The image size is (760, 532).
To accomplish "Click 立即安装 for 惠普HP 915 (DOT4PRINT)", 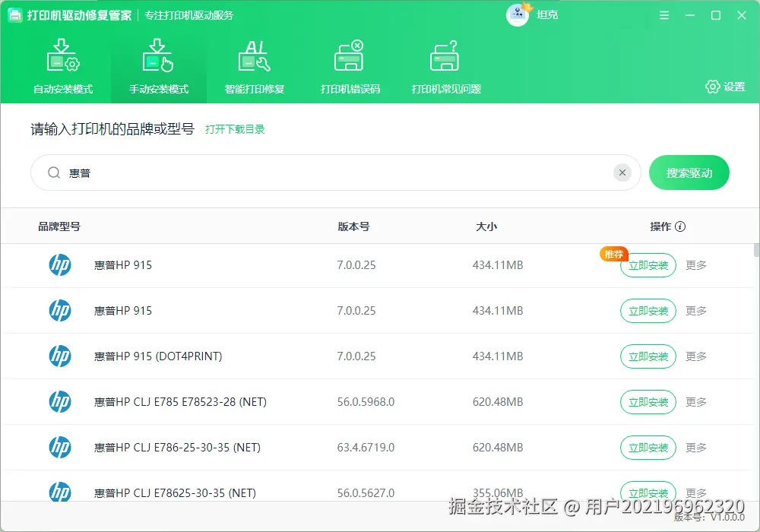I will (648, 356).
